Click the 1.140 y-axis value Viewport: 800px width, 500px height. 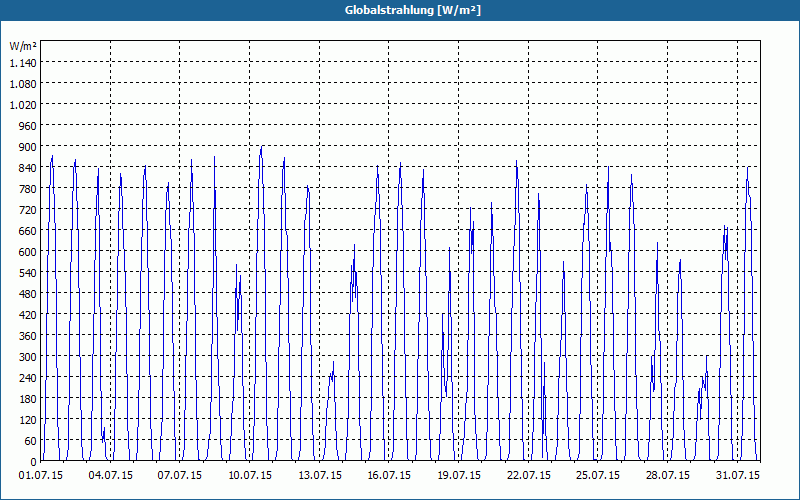coord(23,63)
